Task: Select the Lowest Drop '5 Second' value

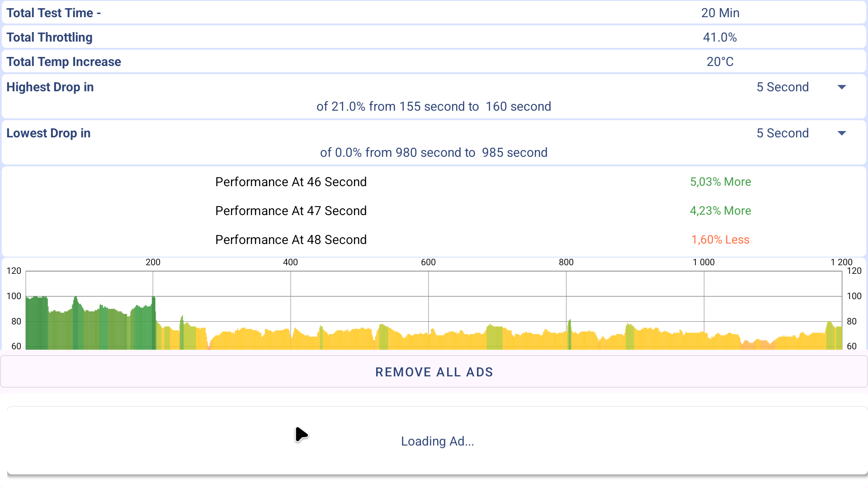Action: tap(782, 133)
